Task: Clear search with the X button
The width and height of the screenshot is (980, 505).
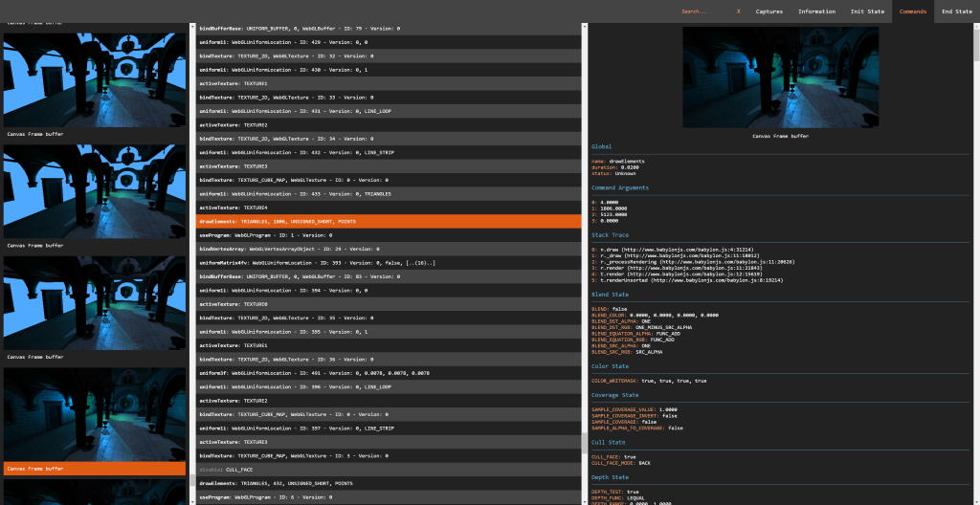Action: (x=738, y=11)
